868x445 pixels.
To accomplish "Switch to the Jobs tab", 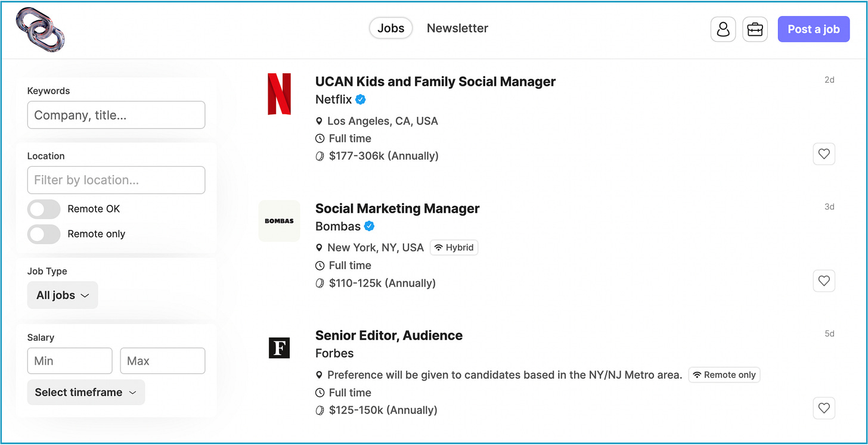I will pyautogui.click(x=391, y=28).
